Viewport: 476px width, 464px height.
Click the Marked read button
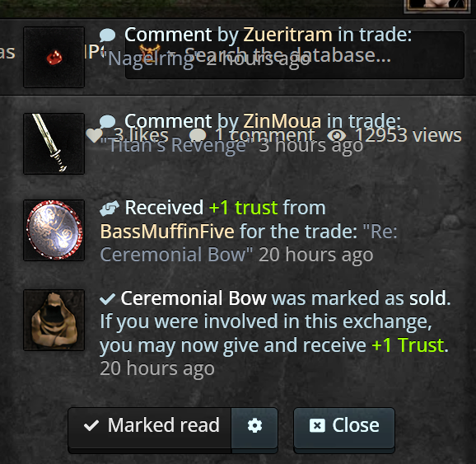150,425
